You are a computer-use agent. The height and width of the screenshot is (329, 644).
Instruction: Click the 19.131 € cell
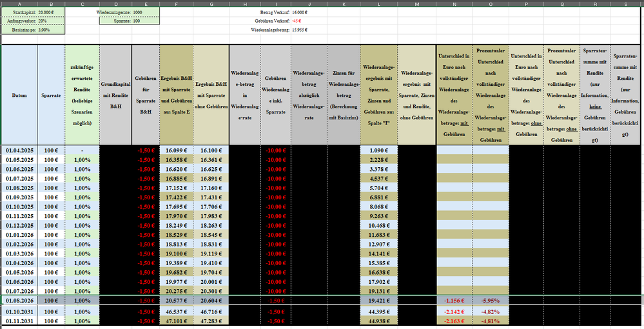coord(378,291)
